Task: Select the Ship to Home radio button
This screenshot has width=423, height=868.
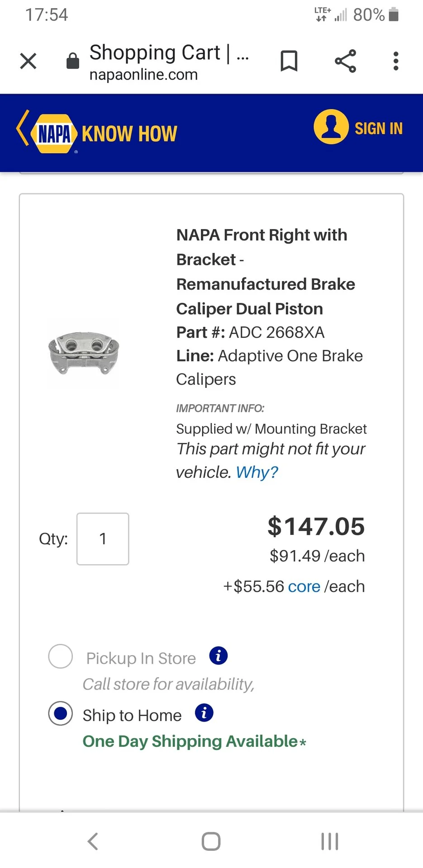Action: pos(61,713)
